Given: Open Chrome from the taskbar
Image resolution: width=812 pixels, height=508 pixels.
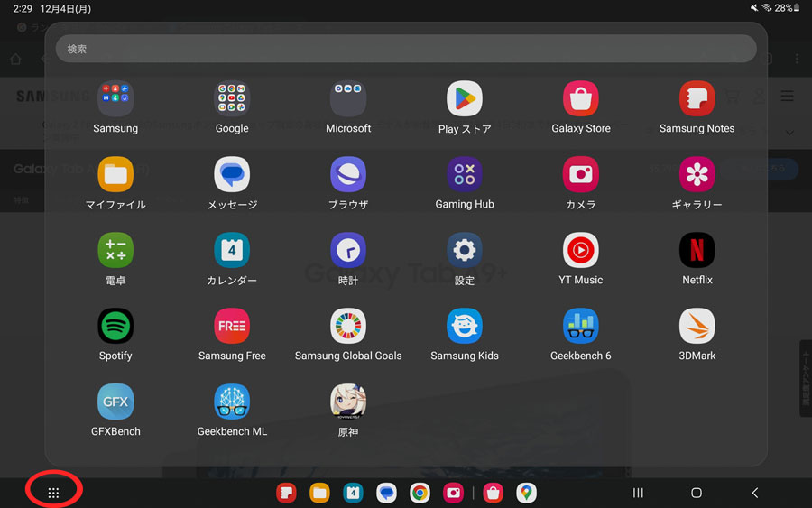Looking at the screenshot, I should click(420, 493).
